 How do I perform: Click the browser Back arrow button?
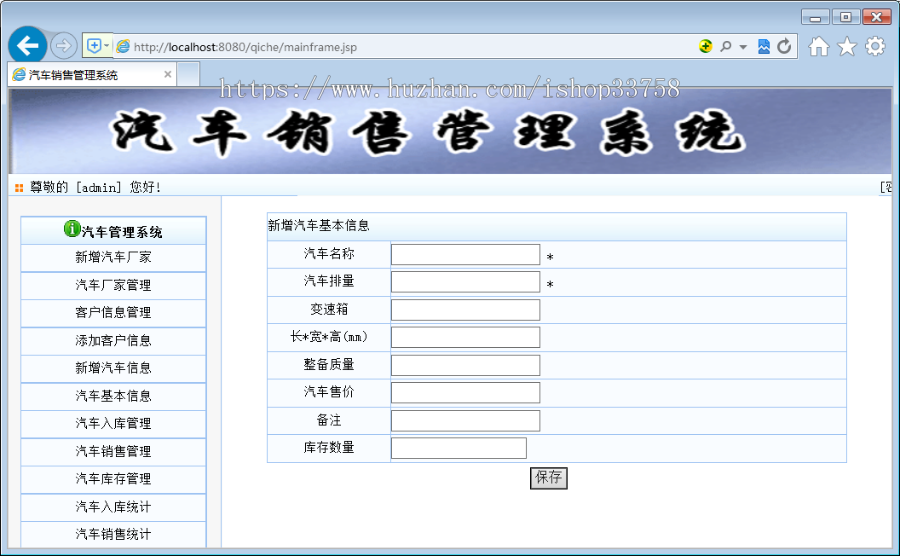28,45
